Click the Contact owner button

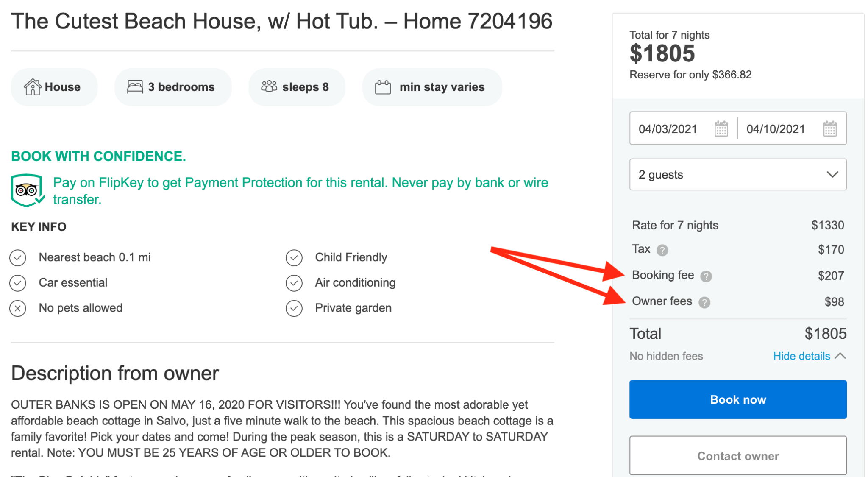[737, 456]
